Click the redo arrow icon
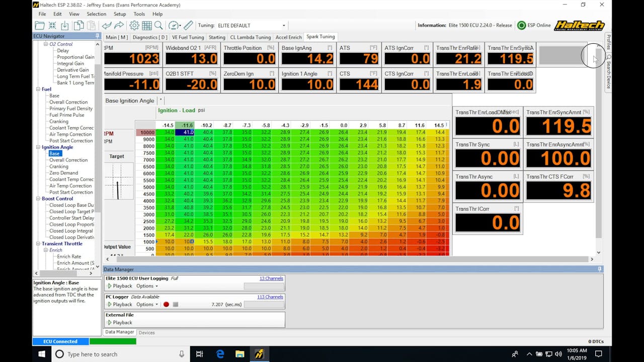This screenshot has width=644, height=362. [118, 25]
